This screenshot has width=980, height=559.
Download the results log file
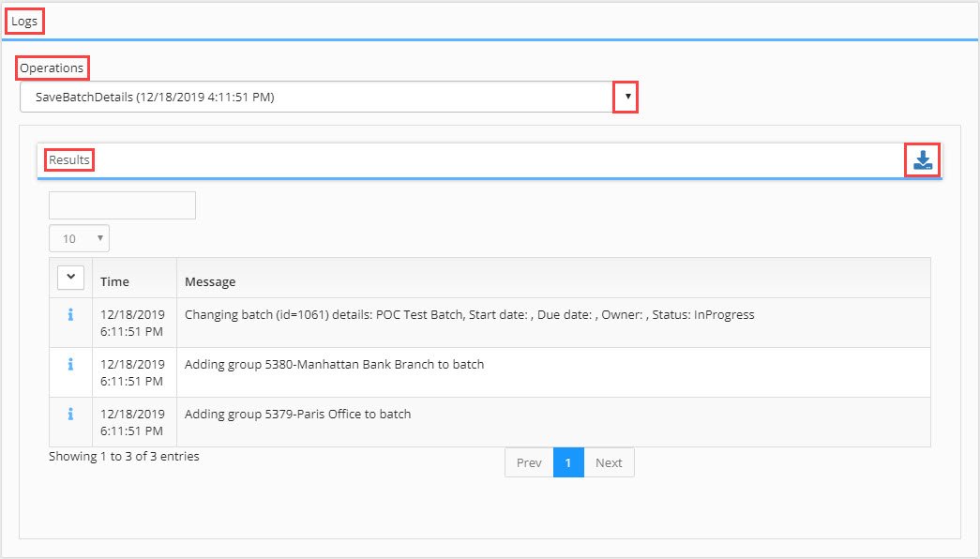pyautogui.click(x=923, y=160)
